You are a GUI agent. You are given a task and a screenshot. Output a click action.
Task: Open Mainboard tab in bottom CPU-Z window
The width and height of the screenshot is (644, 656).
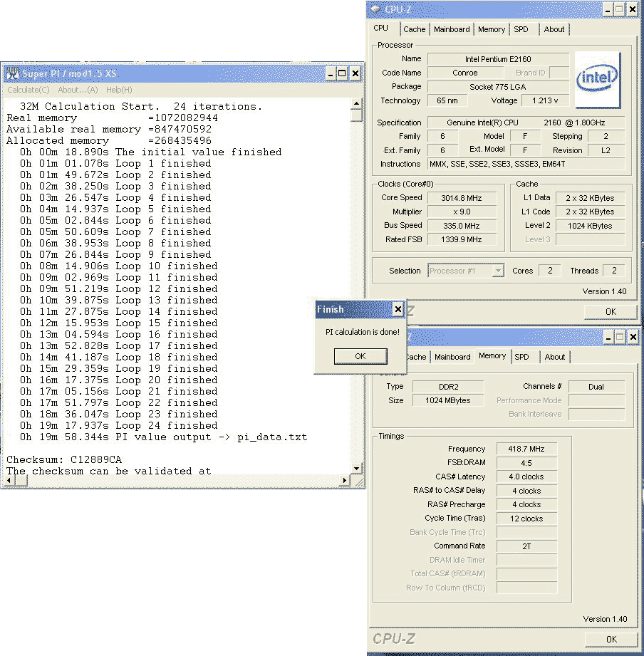pyautogui.click(x=452, y=357)
